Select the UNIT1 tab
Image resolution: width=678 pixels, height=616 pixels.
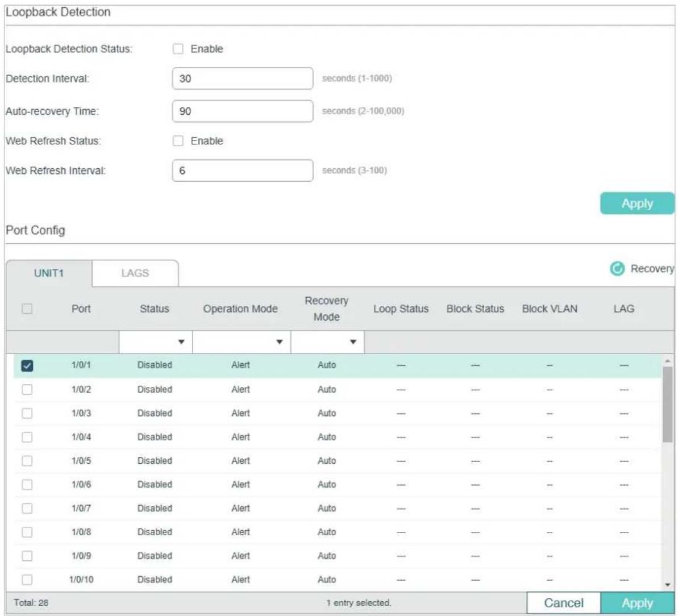tap(49, 273)
